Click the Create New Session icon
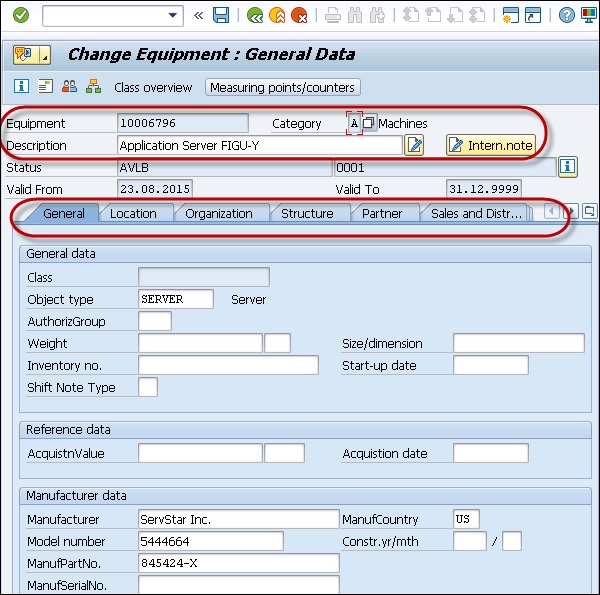The height and width of the screenshot is (595, 600). (510, 15)
